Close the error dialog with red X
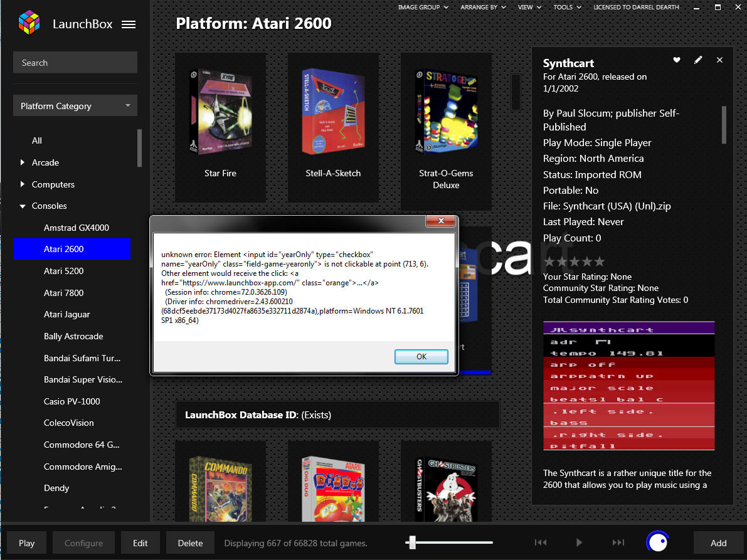Image resolution: width=747 pixels, height=560 pixels. pyautogui.click(x=441, y=221)
